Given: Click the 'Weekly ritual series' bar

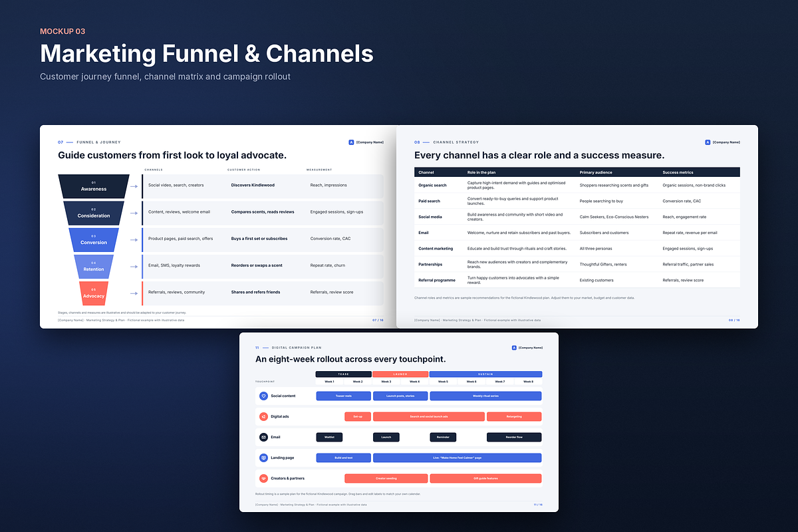Looking at the screenshot, I should 485,396.
